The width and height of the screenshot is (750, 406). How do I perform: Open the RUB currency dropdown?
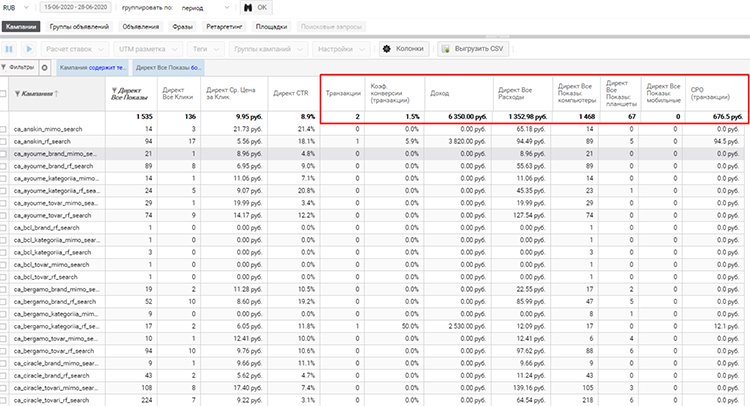(16, 8)
